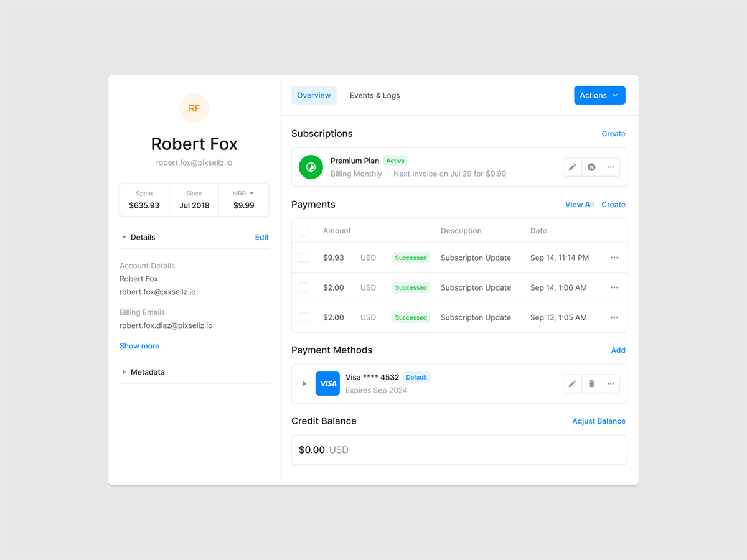The height and width of the screenshot is (560, 747).
Task: Cancel the subscription via the X icon
Action: [591, 167]
